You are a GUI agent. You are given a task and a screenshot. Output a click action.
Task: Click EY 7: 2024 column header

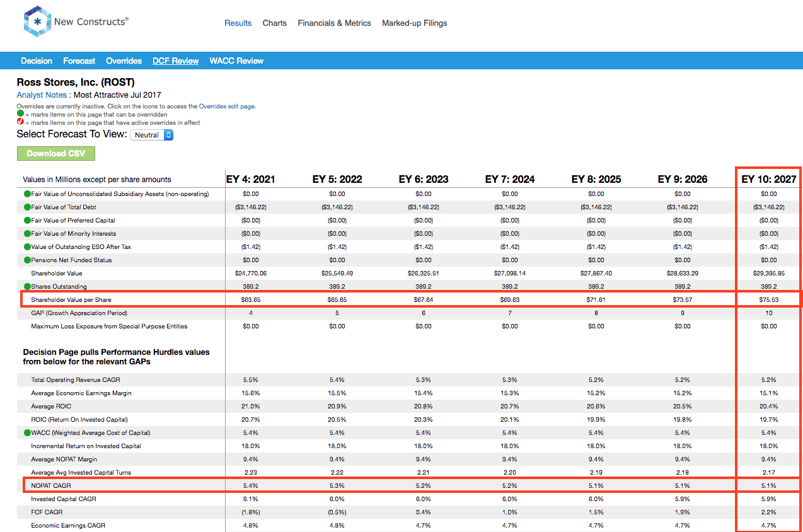coord(510,179)
